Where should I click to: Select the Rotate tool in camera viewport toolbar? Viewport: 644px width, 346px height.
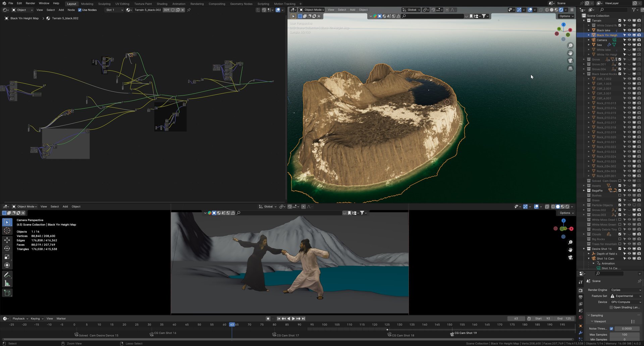pyautogui.click(x=7, y=248)
